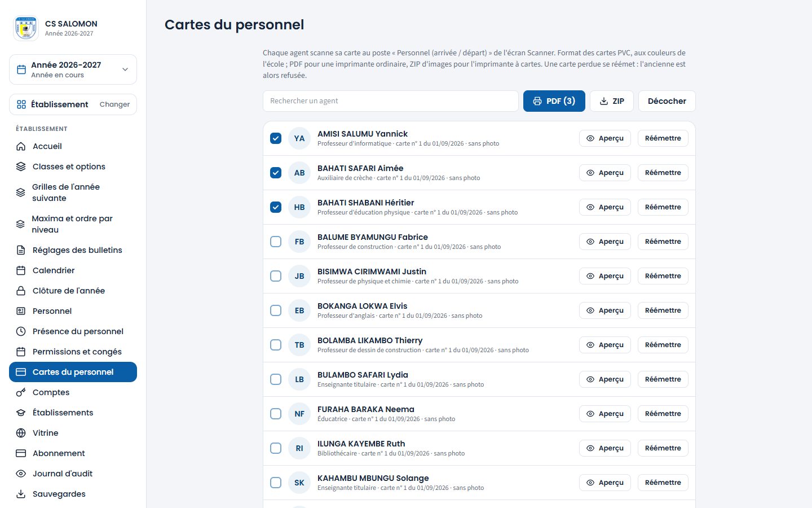Check the KAHAMBU MBUNGU Solange checkbox
The width and height of the screenshot is (812, 508).
[276, 483]
